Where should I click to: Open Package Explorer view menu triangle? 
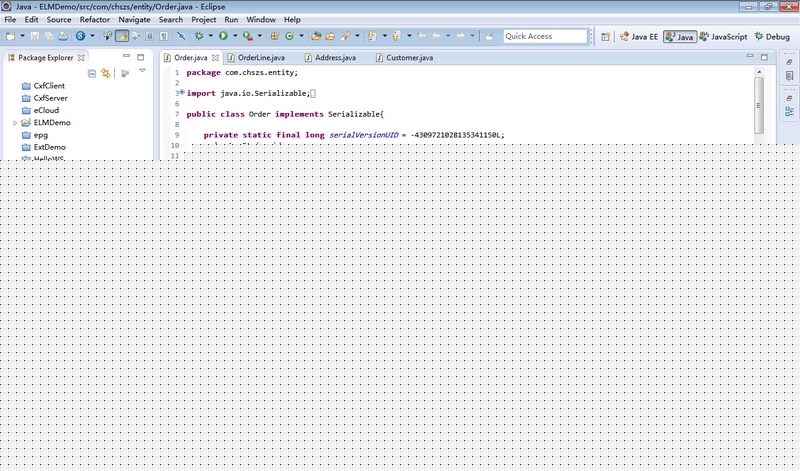(142, 71)
